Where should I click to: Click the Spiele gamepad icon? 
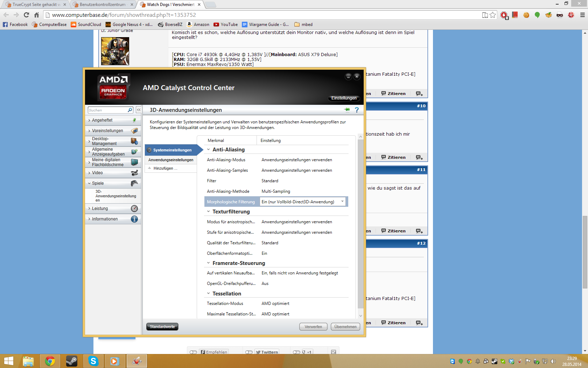[134, 183]
